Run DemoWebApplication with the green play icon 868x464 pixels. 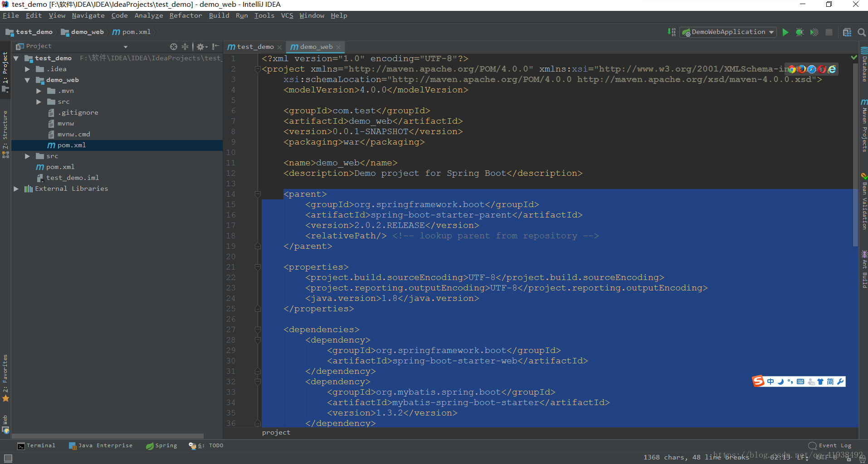(x=785, y=32)
